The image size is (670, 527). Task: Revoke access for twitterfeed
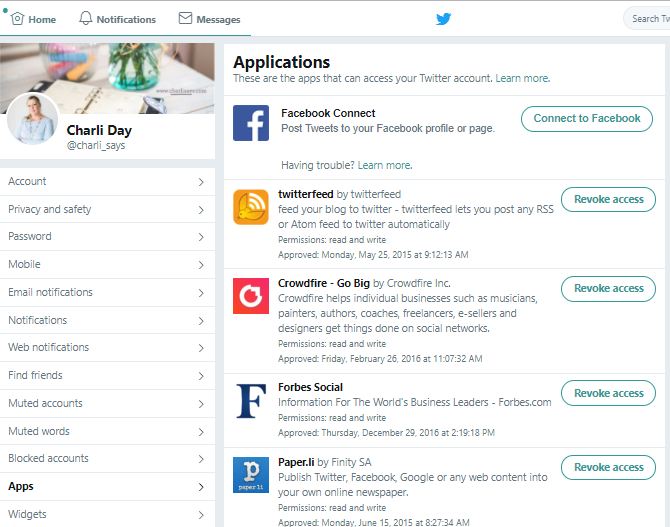click(x=608, y=199)
